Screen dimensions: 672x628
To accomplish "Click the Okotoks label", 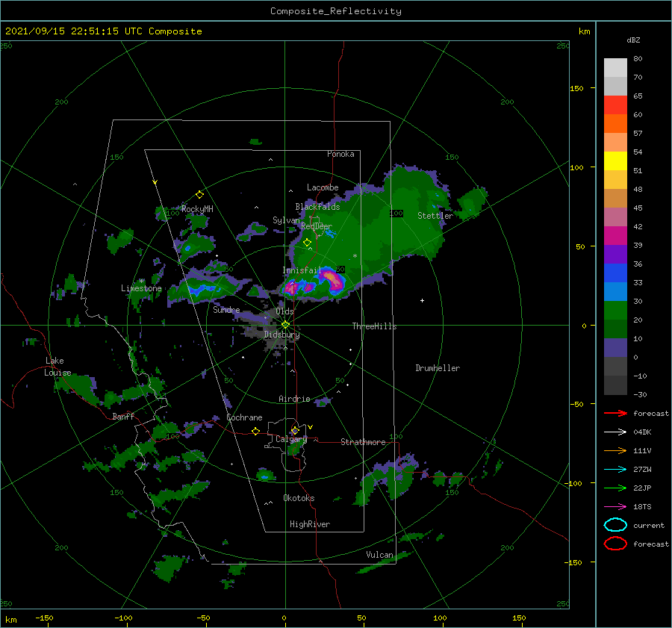I will (299, 498).
